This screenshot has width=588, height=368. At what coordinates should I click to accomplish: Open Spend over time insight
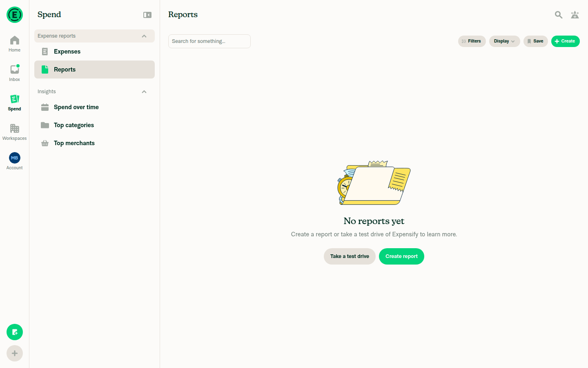click(x=94, y=107)
